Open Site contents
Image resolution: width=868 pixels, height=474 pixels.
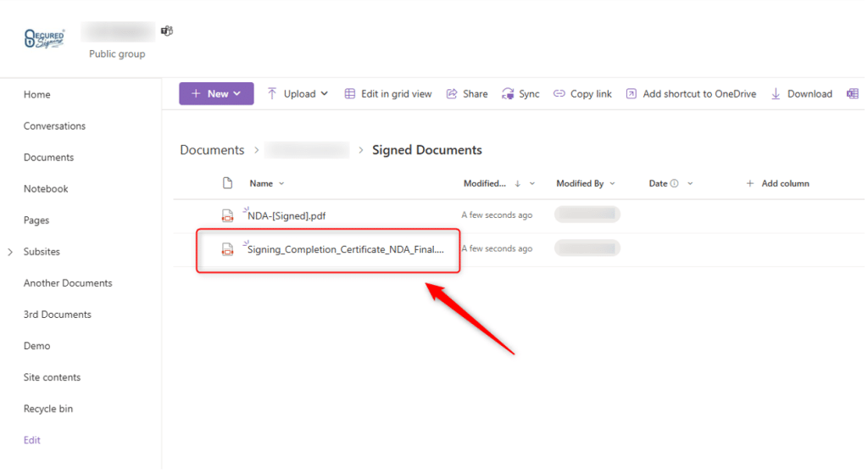[x=52, y=377]
